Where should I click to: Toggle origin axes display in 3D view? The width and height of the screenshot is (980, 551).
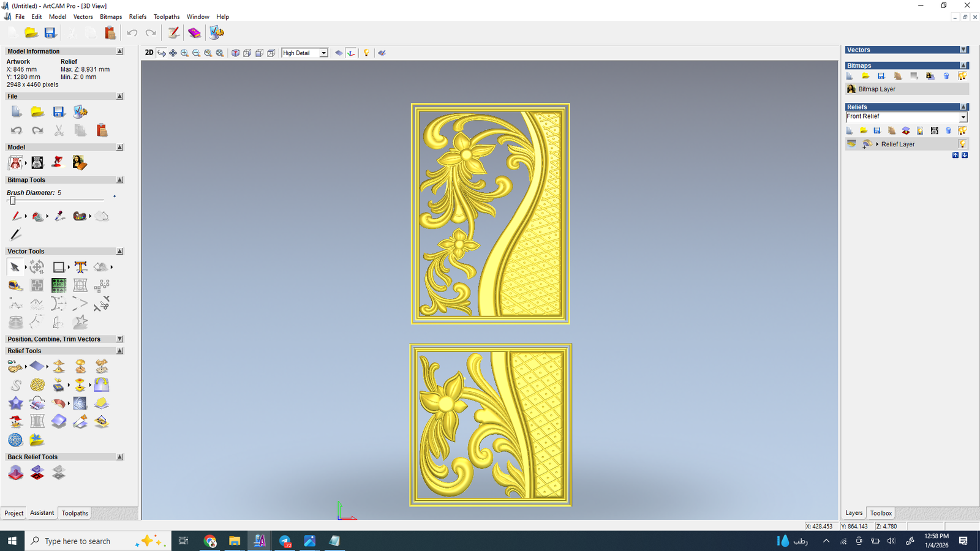(x=351, y=53)
